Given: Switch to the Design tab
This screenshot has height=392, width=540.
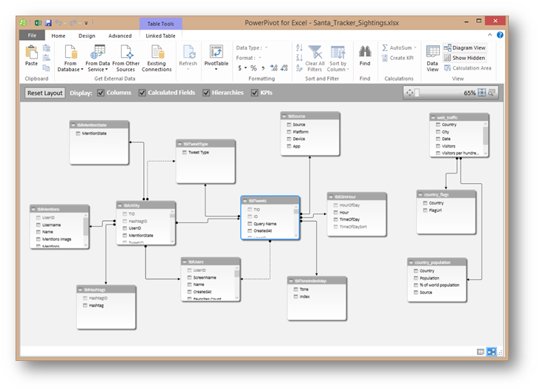Looking at the screenshot, I should coord(87,36).
